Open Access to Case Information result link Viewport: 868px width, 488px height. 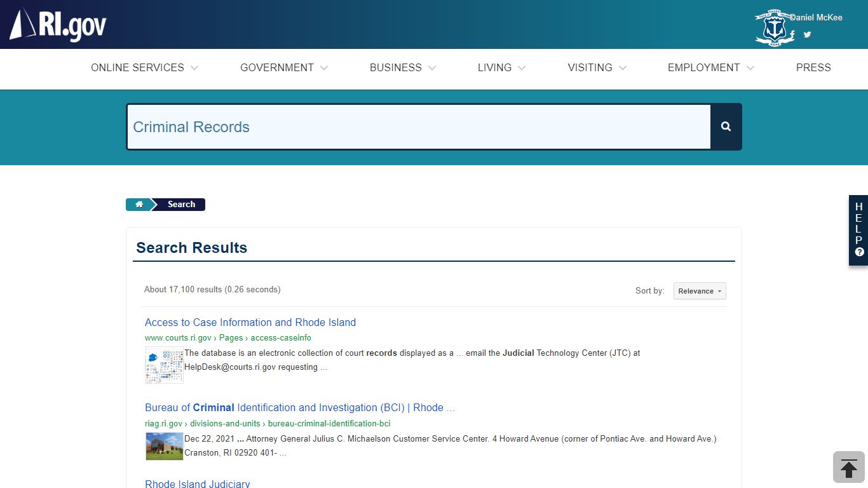250,322
